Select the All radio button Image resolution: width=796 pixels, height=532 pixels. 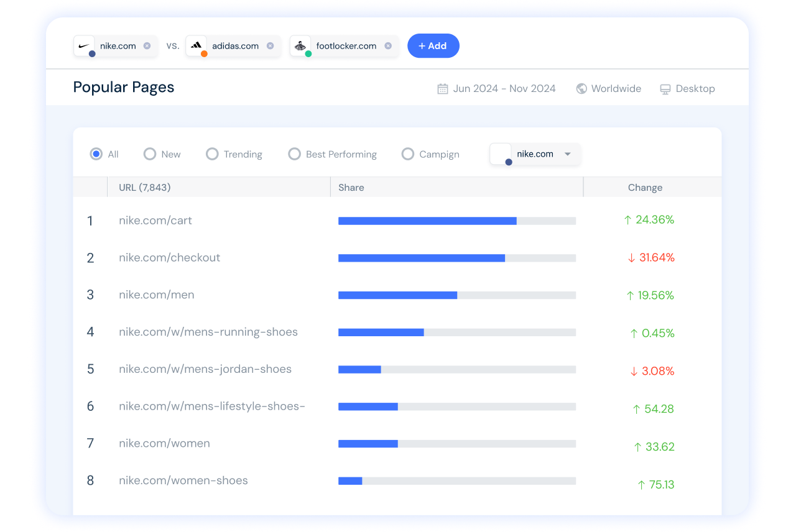pos(96,154)
